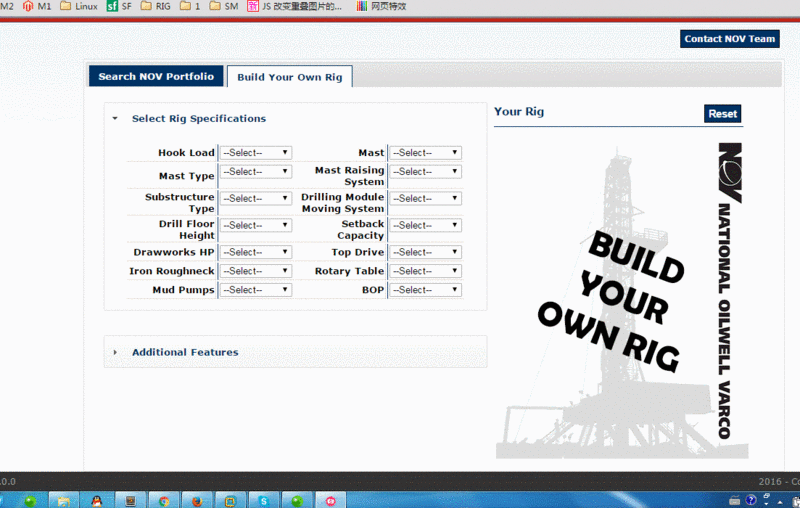The width and height of the screenshot is (800, 508).
Task: Click the Top Drive label
Action: [357, 252]
